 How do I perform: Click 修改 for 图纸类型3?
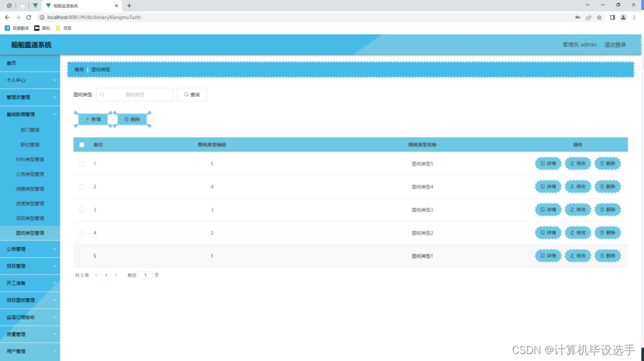pyautogui.click(x=578, y=210)
